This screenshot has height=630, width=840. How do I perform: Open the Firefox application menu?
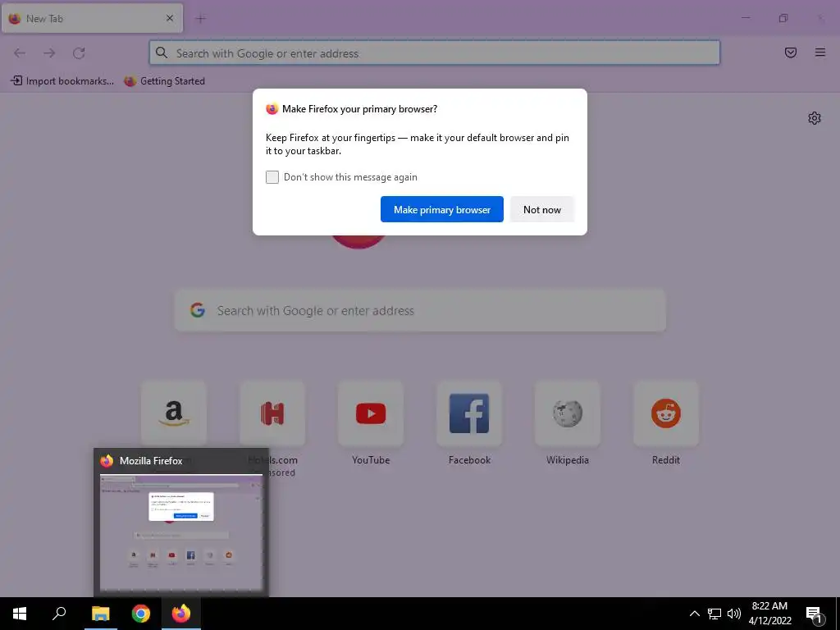[x=820, y=52]
